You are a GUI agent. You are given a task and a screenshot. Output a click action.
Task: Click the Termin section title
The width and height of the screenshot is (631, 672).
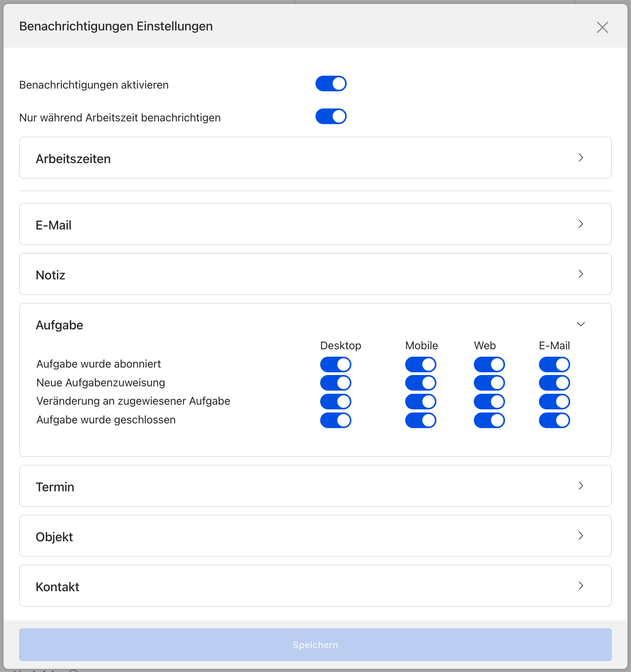pyautogui.click(x=55, y=487)
